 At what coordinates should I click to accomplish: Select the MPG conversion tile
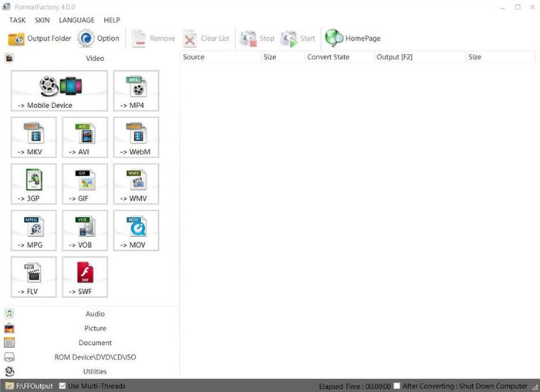(34, 231)
